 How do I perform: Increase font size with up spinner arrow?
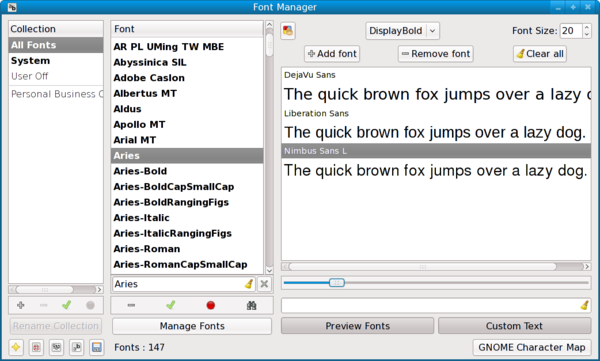click(x=587, y=27)
